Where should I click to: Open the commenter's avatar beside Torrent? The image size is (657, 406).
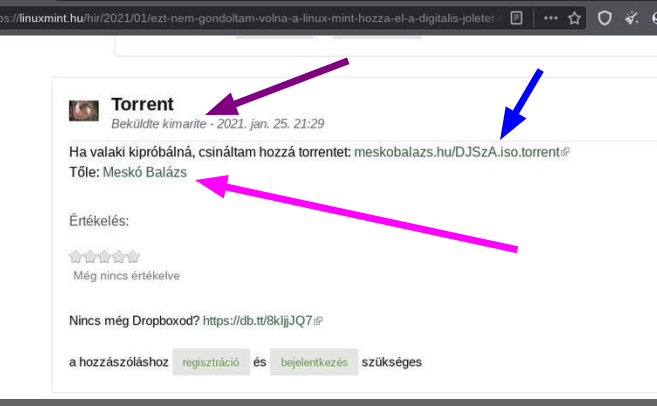(x=83, y=112)
